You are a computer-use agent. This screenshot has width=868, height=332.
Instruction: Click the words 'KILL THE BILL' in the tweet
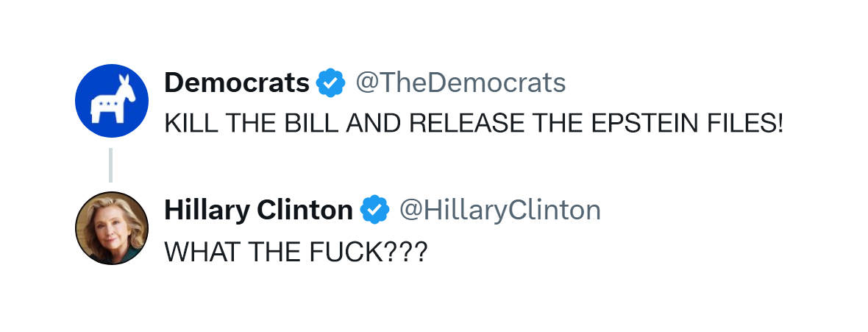(252, 123)
